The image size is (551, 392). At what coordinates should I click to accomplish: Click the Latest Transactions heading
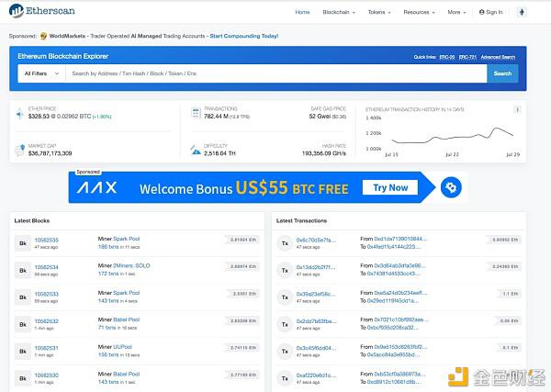301,220
